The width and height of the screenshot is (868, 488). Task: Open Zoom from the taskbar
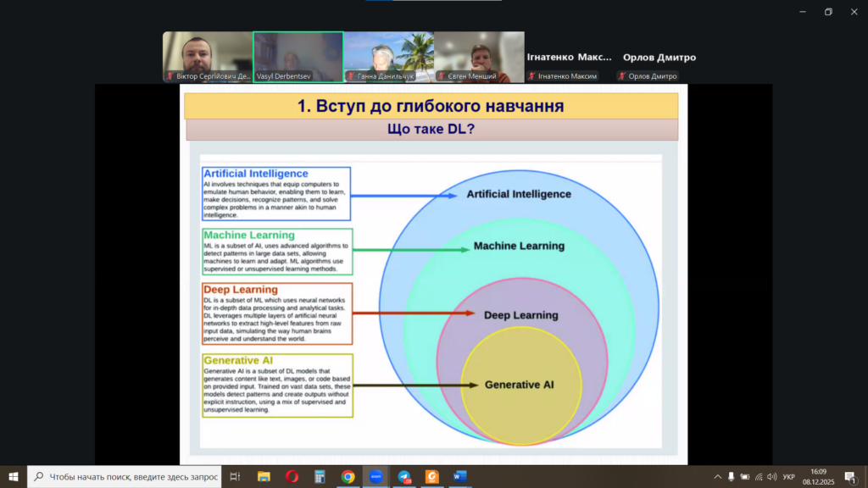[x=376, y=476]
